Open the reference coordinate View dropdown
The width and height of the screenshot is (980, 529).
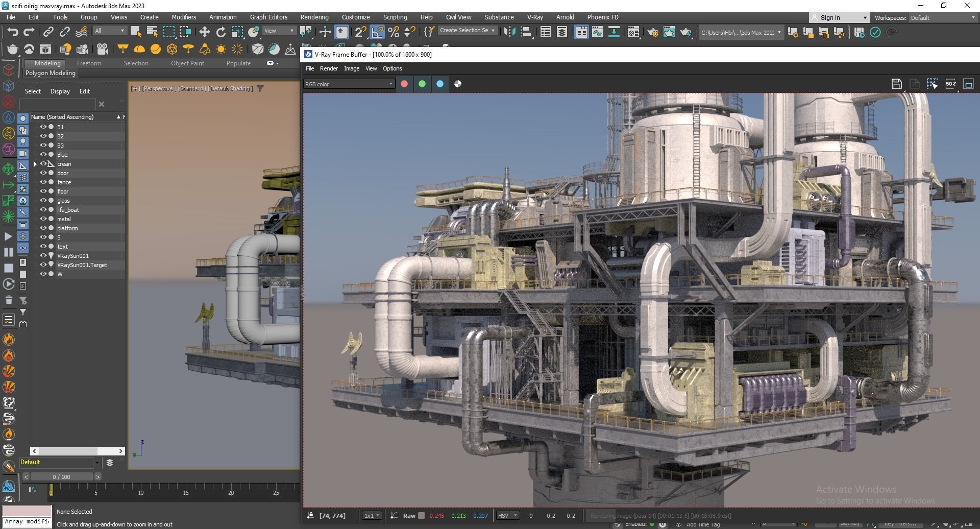(x=279, y=31)
